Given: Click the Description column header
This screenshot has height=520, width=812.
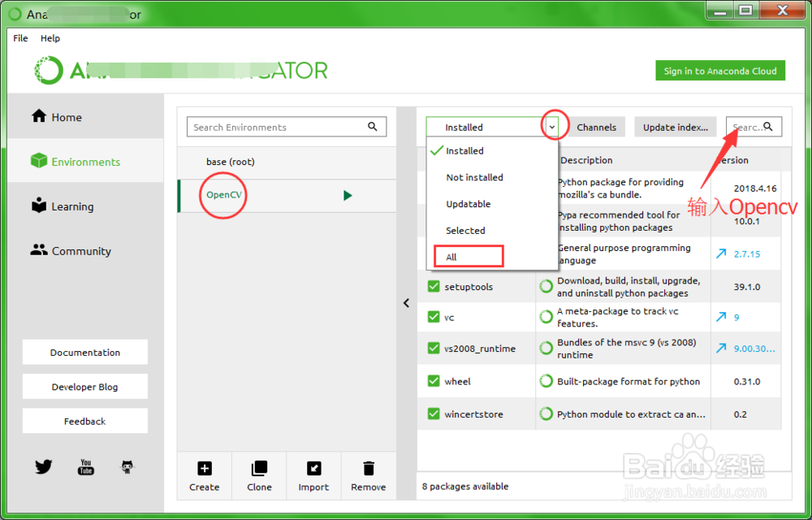Looking at the screenshot, I should point(587,161).
